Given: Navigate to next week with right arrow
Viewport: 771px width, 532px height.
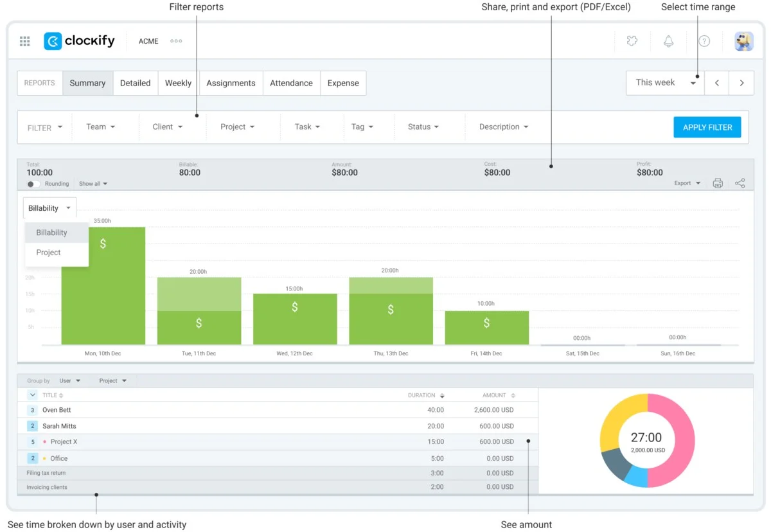Looking at the screenshot, I should [741, 83].
